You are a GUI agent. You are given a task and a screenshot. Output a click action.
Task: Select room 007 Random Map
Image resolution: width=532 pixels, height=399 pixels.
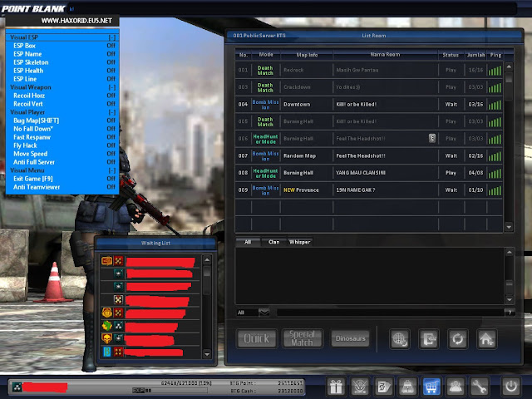pyautogui.click(x=369, y=155)
